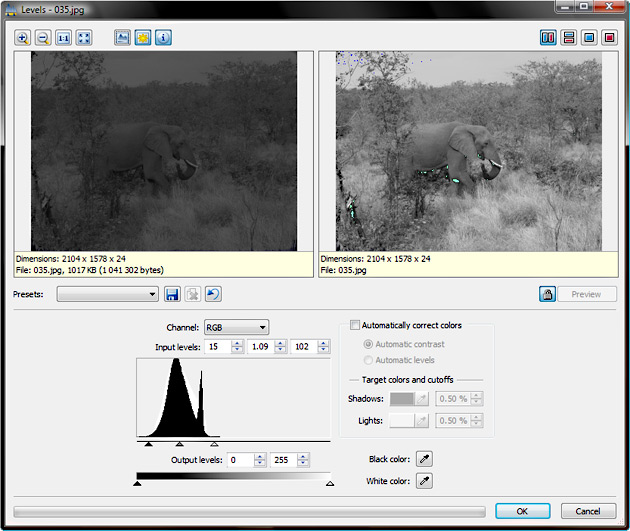Click the zoom out magnifier icon

[43, 38]
